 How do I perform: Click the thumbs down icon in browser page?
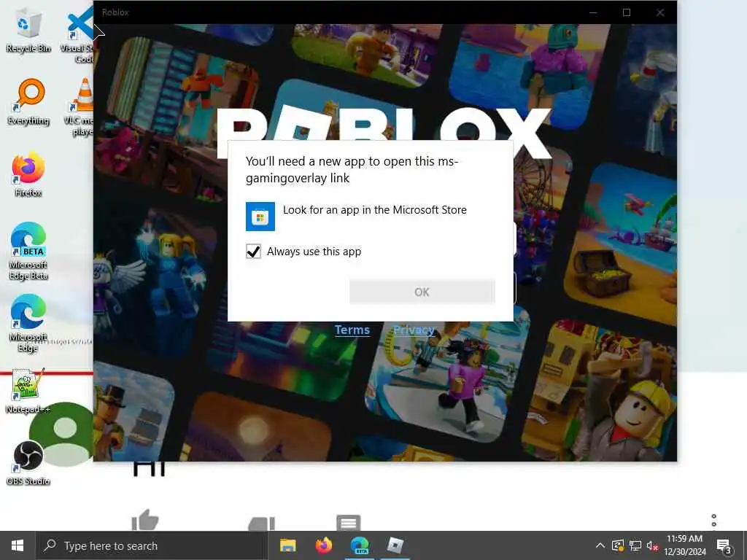point(262,524)
